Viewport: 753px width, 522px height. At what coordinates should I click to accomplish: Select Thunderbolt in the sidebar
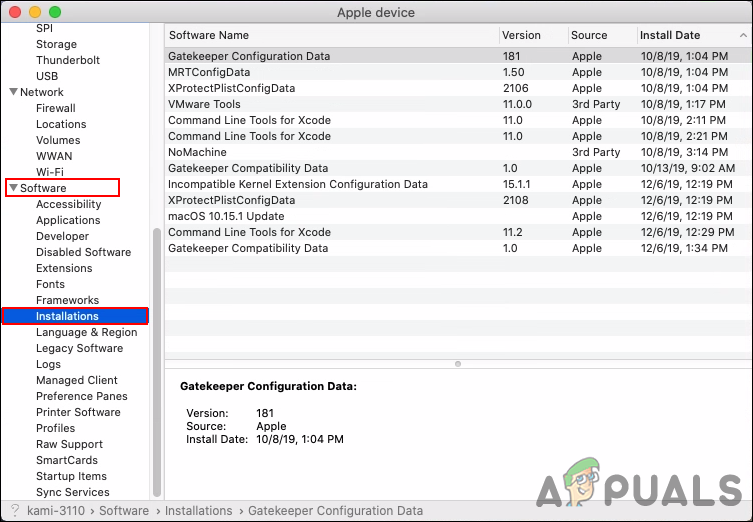(x=68, y=60)
